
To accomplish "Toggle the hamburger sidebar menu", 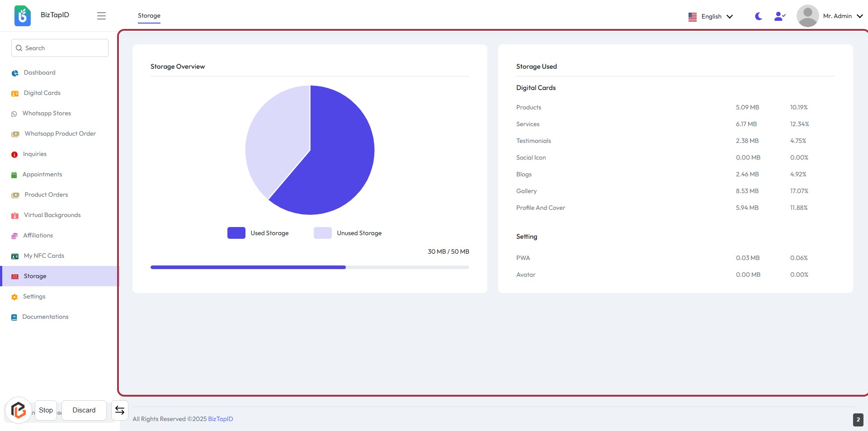I will [101, 16].
